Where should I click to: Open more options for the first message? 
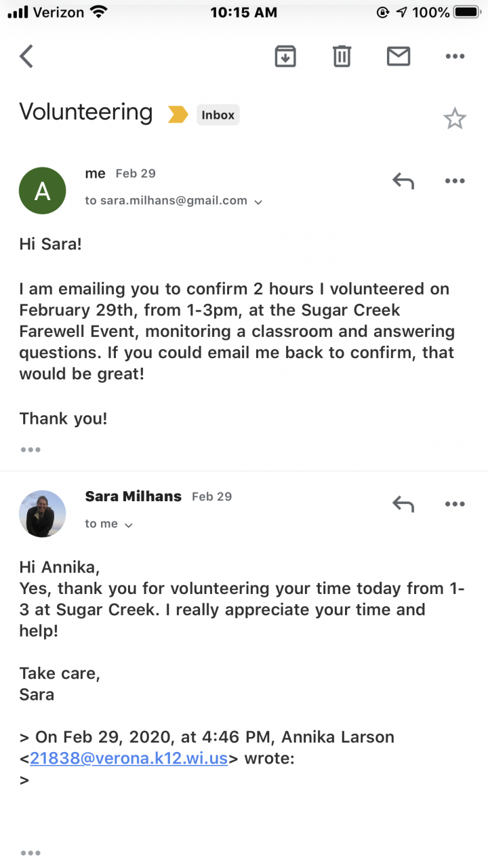[455, 180]
